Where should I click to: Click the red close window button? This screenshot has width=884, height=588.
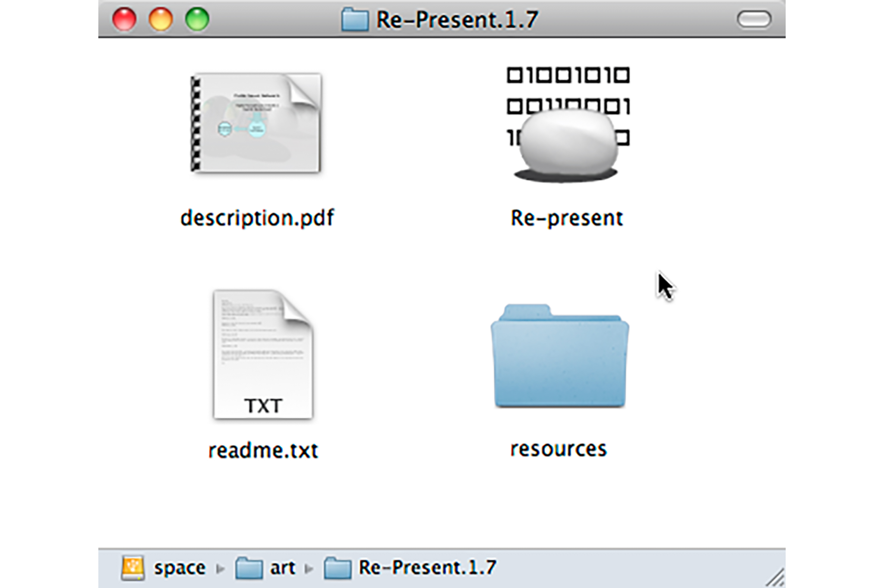[124, 19]
